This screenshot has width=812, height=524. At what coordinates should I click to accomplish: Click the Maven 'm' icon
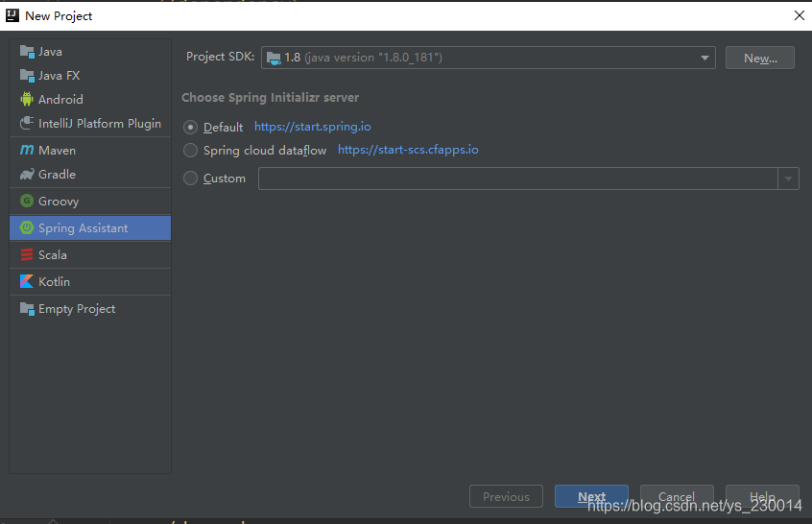pos(27,150)
